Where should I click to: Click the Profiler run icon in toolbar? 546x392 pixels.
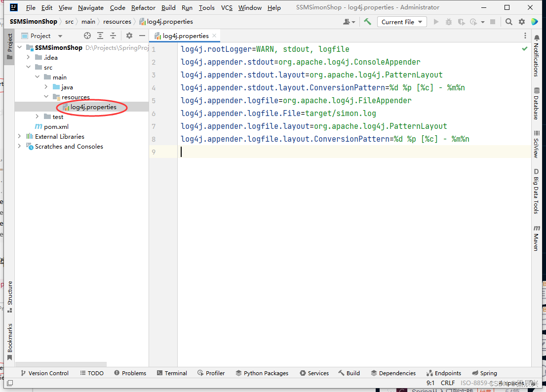(473, 22)
